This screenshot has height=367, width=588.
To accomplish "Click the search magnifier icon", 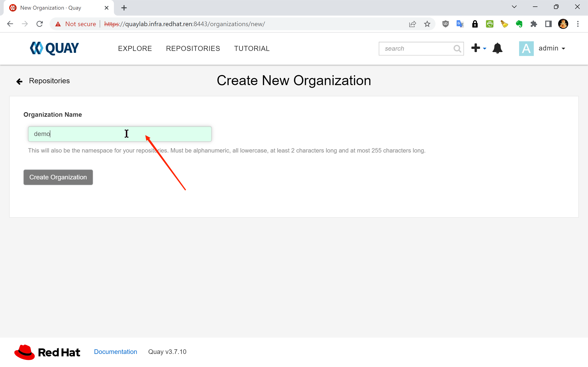I will tap(457, 49).
